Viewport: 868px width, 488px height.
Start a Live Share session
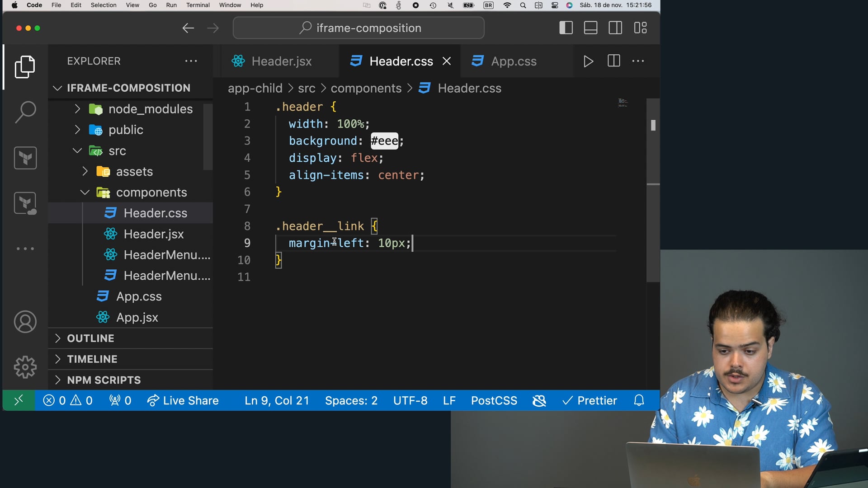coord(183,400)
